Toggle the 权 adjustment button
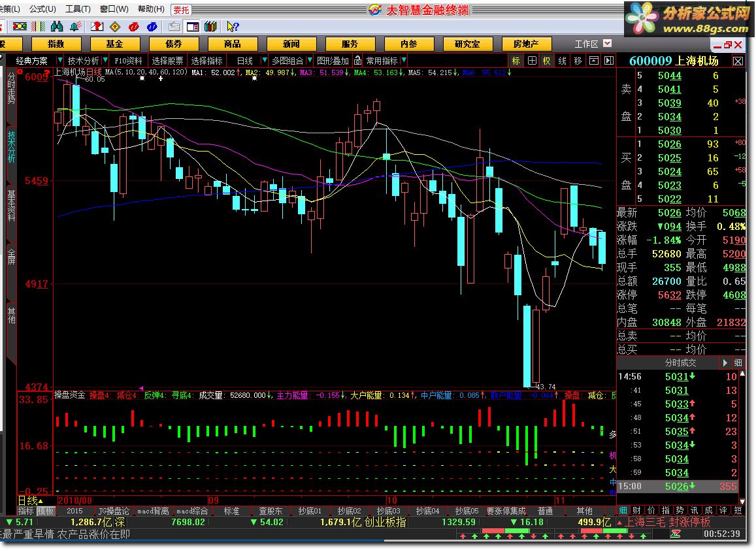The width and height of the screenshot is (756, 550). click(547, 60)
